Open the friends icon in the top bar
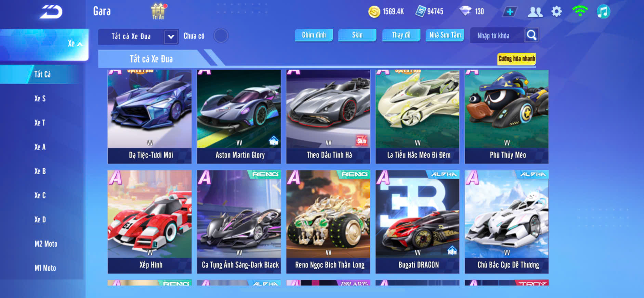The image size is (644, 298). point(535,12)
